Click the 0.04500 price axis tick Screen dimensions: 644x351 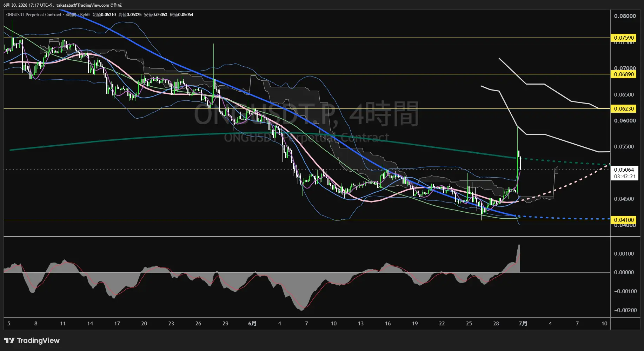click(624, 199)
